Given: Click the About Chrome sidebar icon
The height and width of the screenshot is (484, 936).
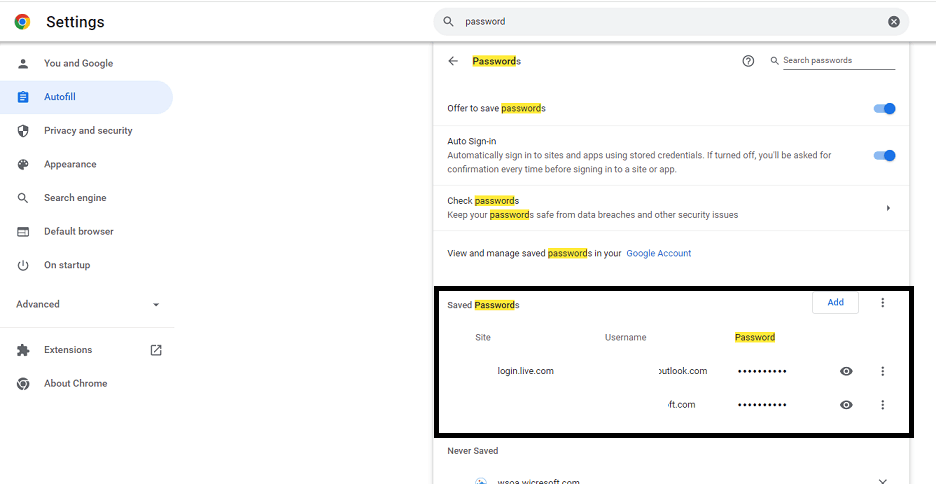Looking at the screenshot, I should 23,384.
